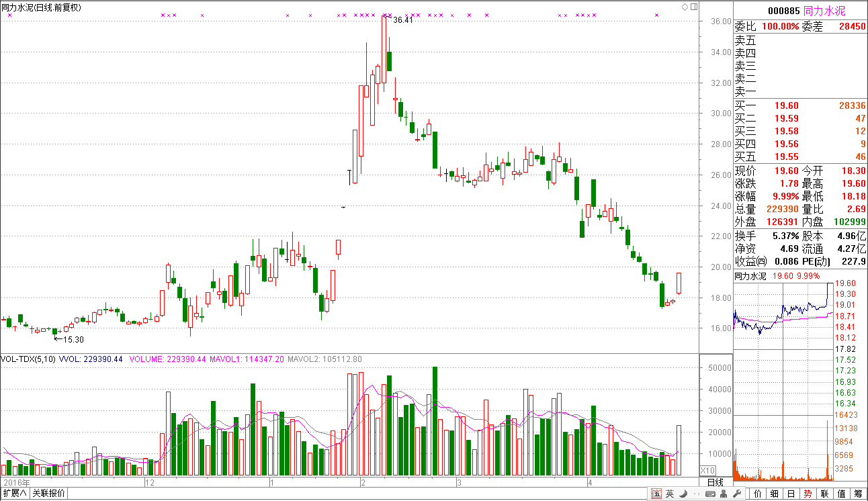Switch to the 日 tab
The image size is (868, 501).
coord(791,494)
